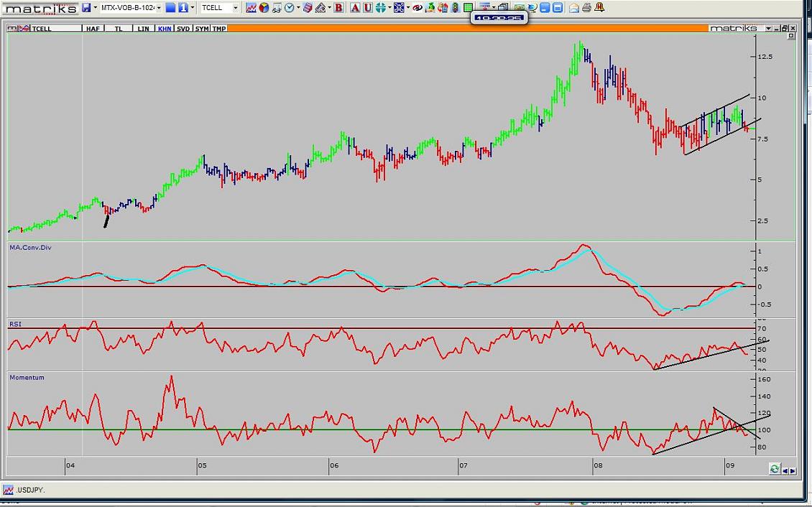Click the green refresh icon below chart

774,469
